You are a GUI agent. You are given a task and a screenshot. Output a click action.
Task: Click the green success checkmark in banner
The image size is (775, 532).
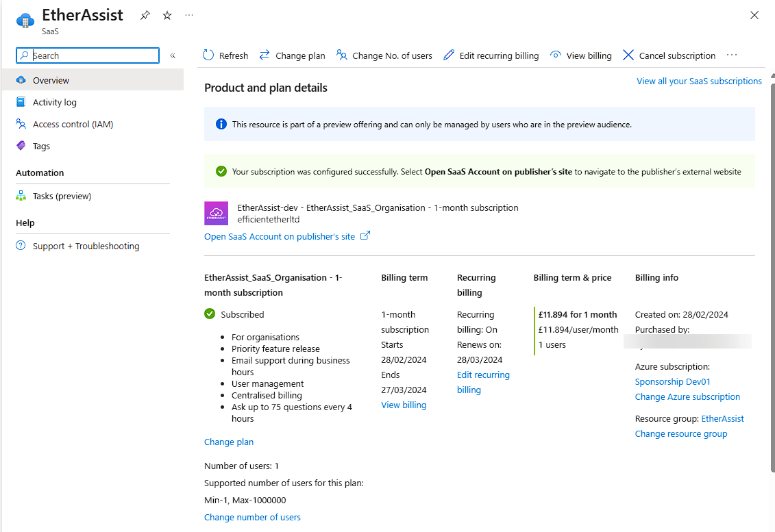click(221, 171)
